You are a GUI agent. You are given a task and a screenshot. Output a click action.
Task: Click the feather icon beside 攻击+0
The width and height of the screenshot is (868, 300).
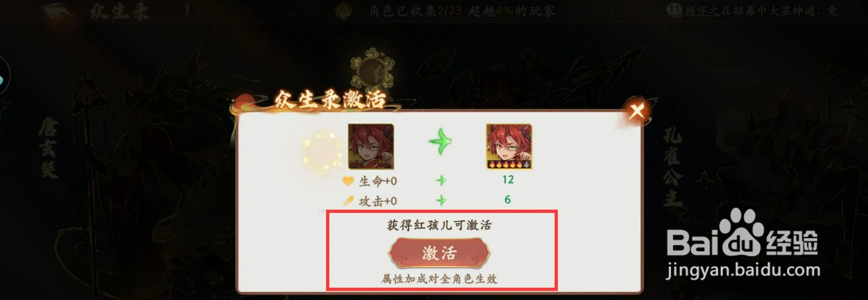click(348, 201)
